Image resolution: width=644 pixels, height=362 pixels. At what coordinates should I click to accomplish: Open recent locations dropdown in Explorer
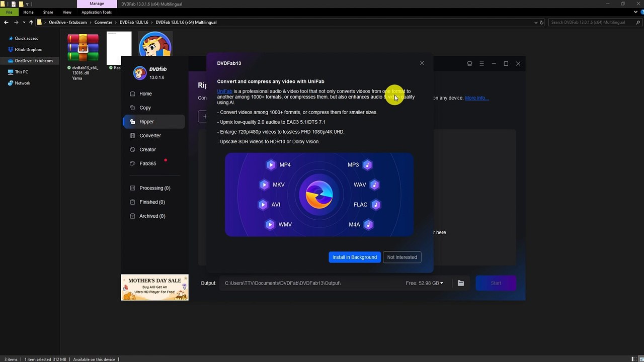[24, 22]
